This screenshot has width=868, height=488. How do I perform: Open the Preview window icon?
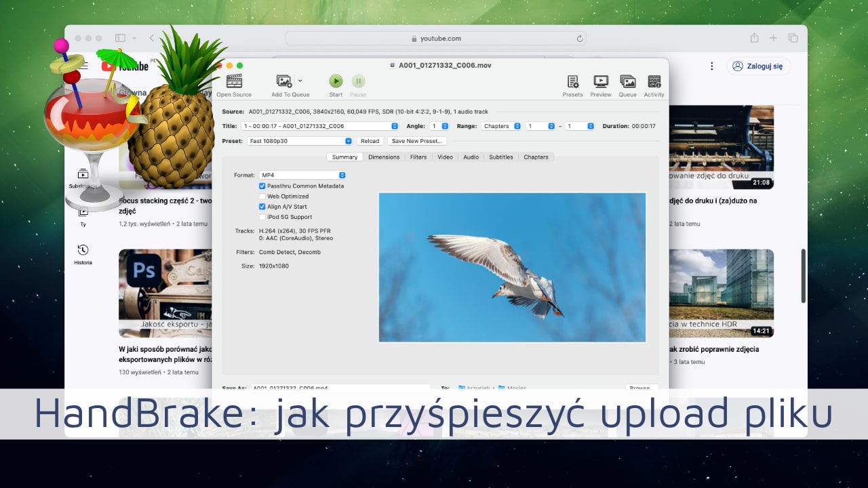coord(600,81)
